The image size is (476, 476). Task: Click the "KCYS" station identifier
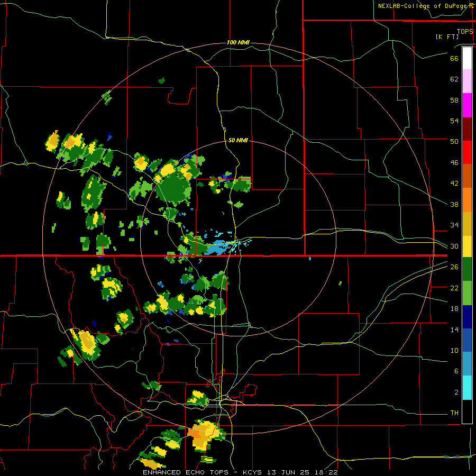(x=253, y=472)
